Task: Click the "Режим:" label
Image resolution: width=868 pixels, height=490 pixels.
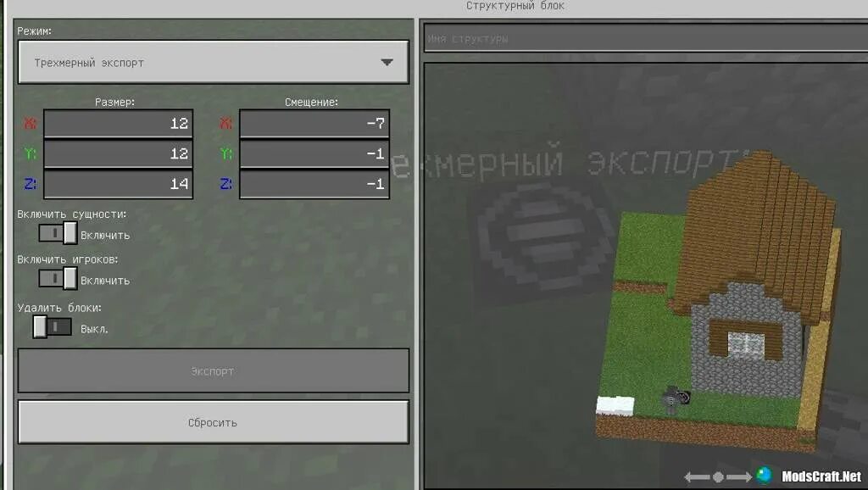Action: pyautogui.click(x=34, y=31)
